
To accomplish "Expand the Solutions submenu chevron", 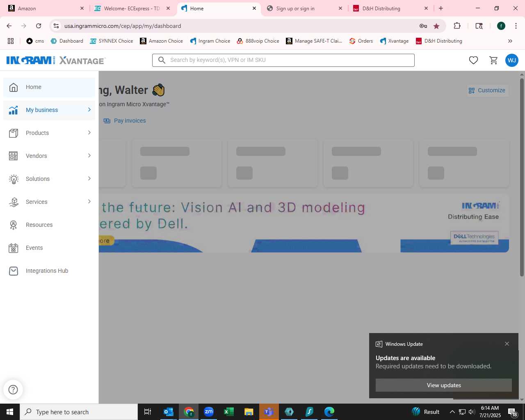I will click(89, 178).
